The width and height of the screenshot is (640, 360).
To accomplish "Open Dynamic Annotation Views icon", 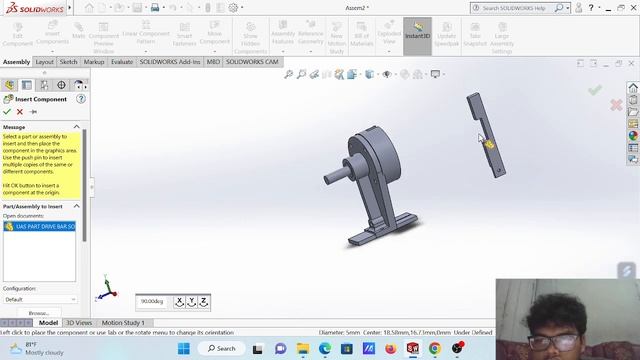I will point(339,74).
